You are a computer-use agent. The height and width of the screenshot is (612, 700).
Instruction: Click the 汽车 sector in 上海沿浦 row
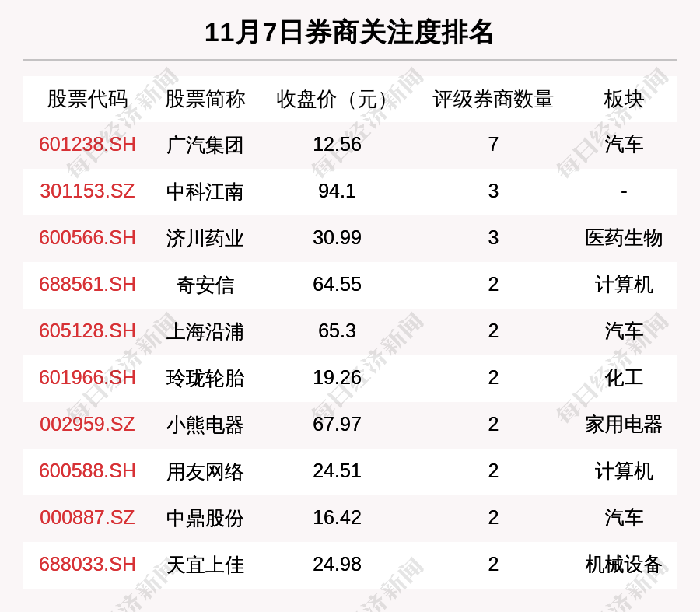[624, 331]
